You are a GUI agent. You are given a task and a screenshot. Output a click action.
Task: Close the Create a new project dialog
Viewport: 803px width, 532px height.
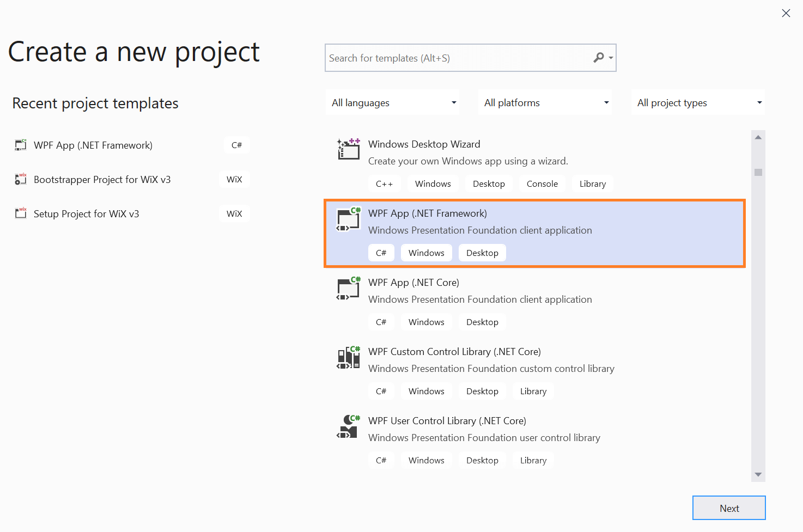pyautogui.click(x=786, y=13)
